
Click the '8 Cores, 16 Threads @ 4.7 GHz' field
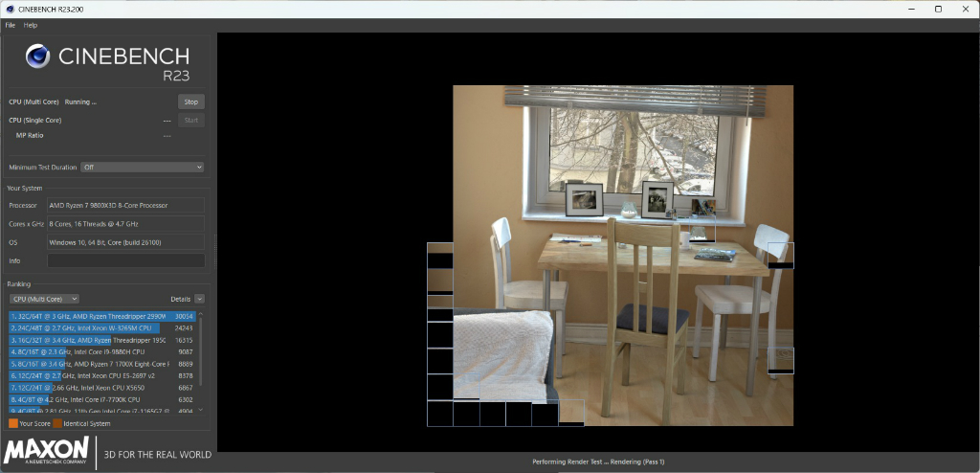125,223
